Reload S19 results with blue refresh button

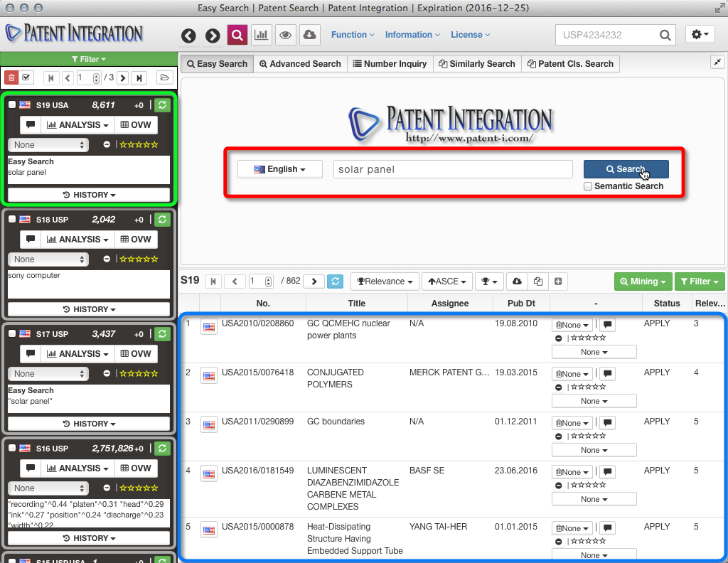336,281
